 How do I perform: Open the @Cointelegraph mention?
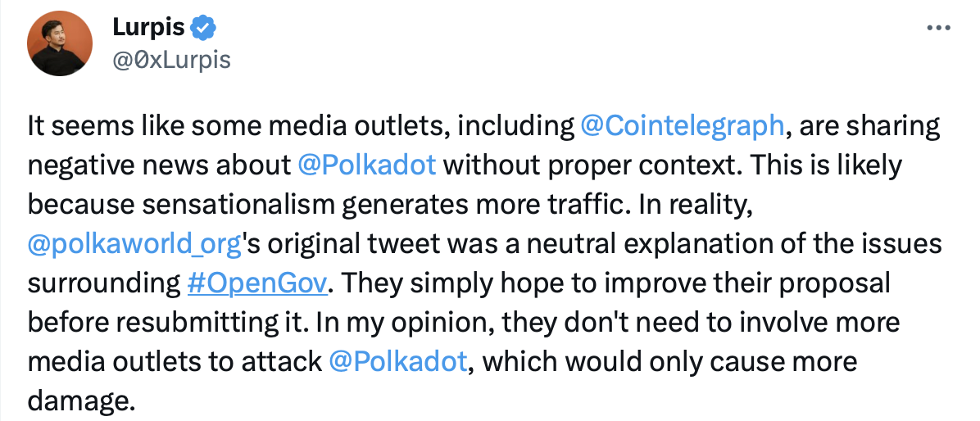[682, 126]
